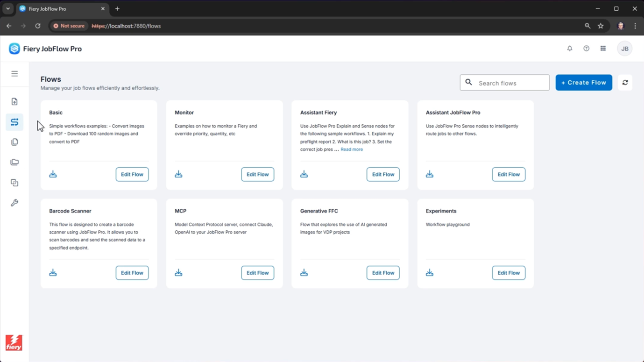Open the file upload icon in sidebar
This screenshot has width=644, height=362.
pos(14,102)
